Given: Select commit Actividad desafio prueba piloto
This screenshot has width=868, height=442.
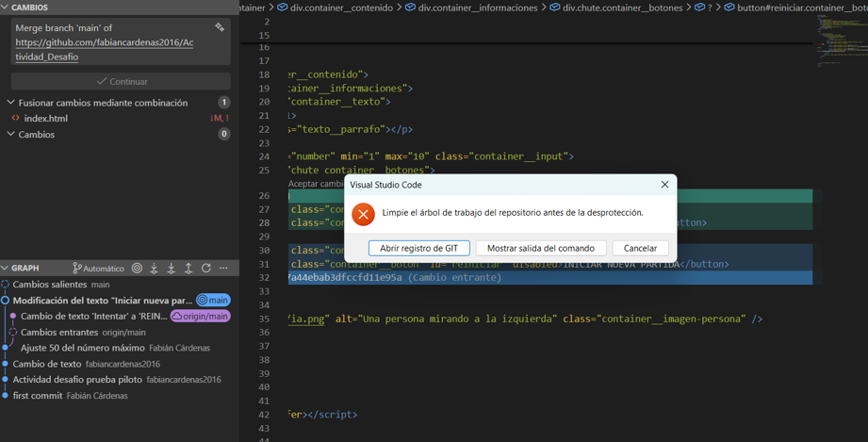Looking at the screenshot, I should (x=120, y=380).
